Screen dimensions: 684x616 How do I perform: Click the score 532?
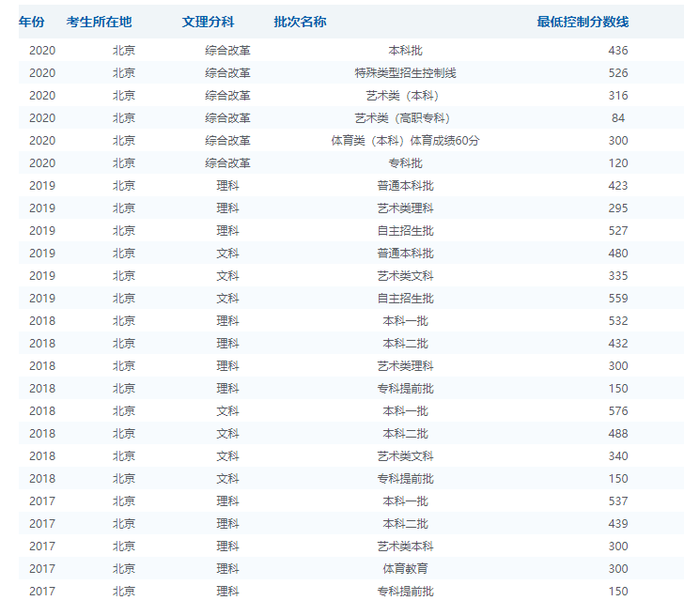(x=618, y=321)
